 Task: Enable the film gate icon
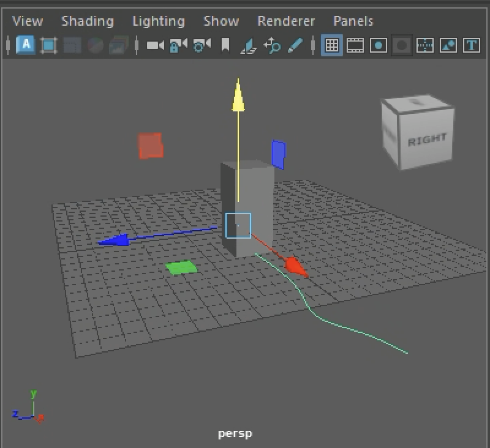click(x=355, y=45)
